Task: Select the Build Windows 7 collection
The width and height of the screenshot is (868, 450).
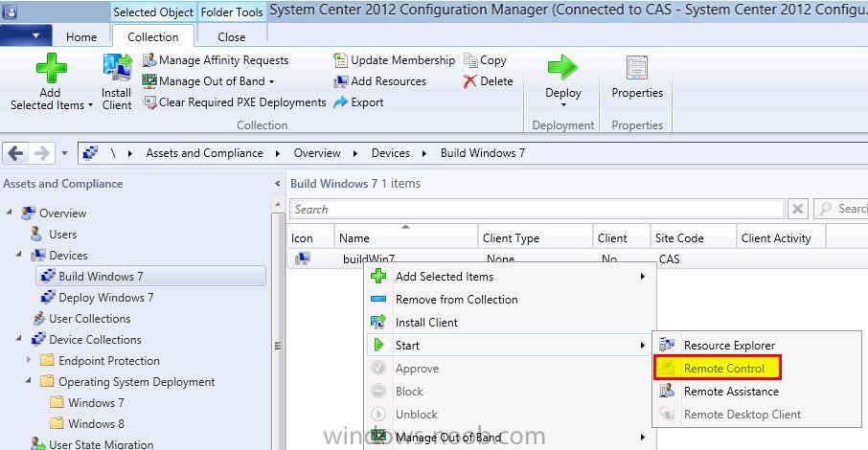Action: (151, 276)
